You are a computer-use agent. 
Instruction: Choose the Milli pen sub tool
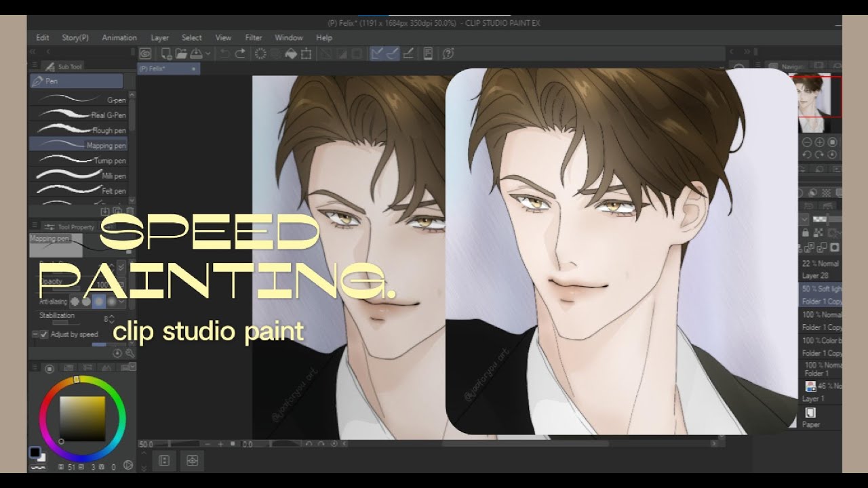pyautogui.click(x=79, y=176)
